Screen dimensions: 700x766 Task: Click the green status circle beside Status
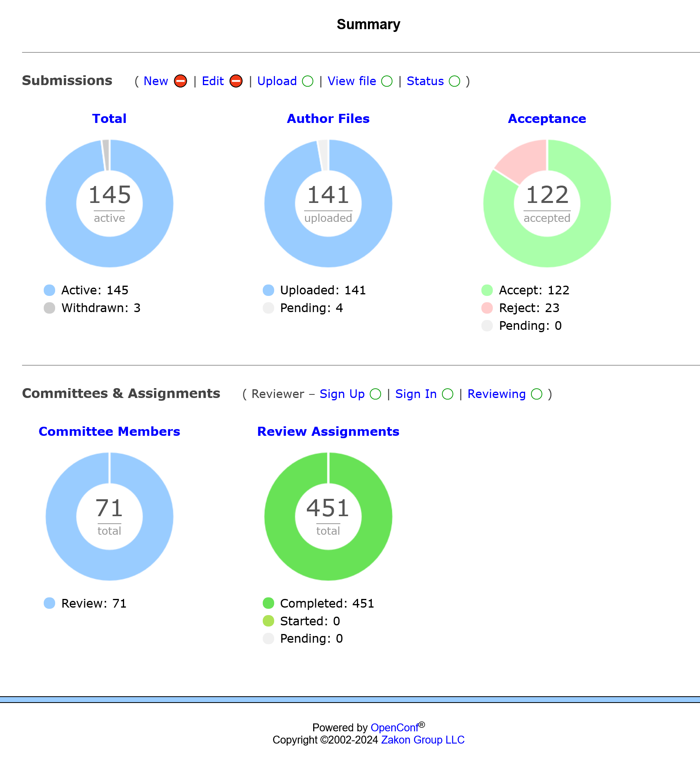(455, 81)
